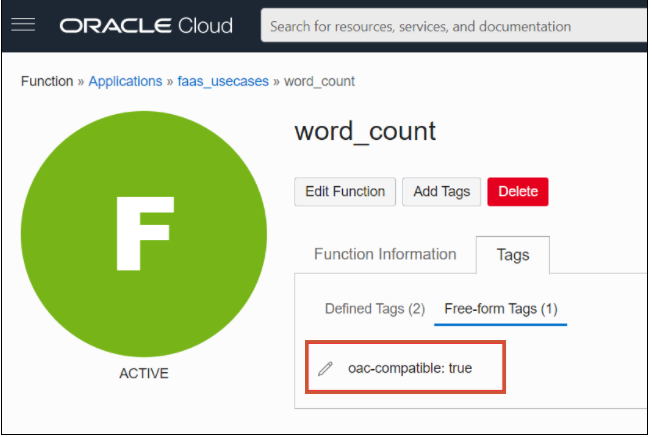The height and width of the screenshot is (437, 652).
Task: Click the pencil icon beside oac-compatible tag
Action: pos(325,368)
